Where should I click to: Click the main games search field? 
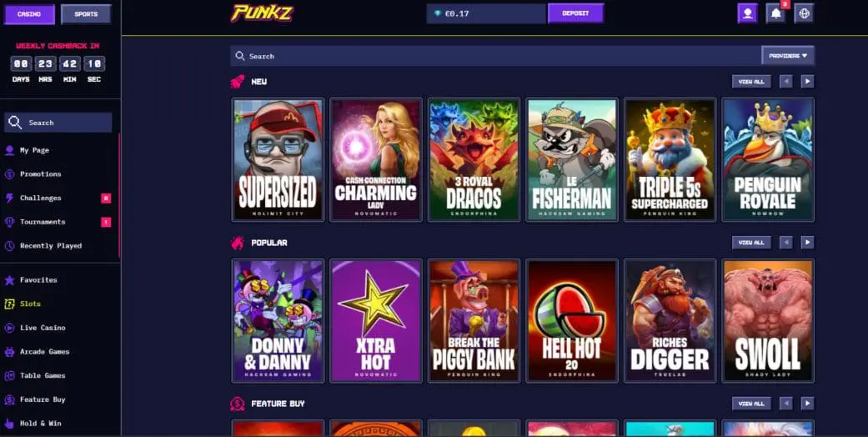(x=496, y=56)
